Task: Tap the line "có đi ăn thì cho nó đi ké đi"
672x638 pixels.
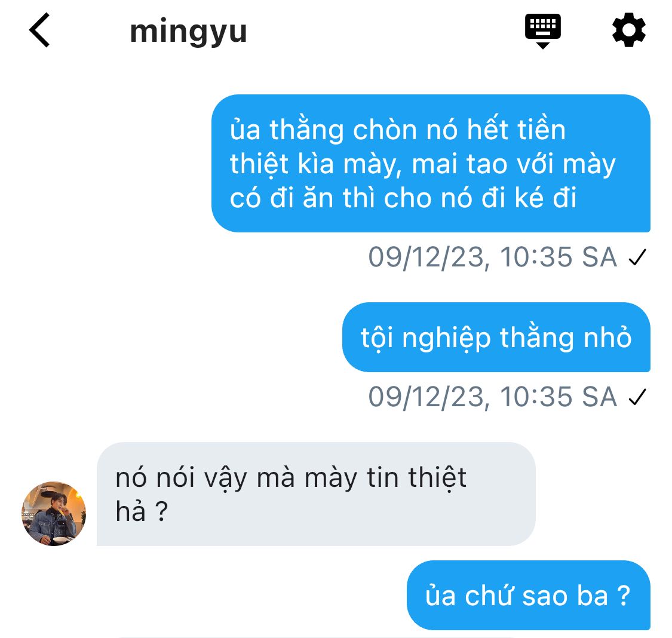Action: (x=403, y=198)
